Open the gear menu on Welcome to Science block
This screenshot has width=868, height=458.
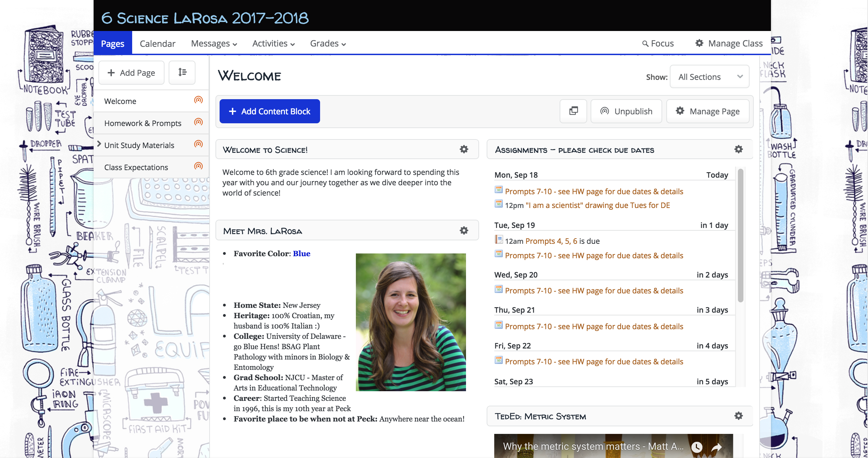[464, 149]
